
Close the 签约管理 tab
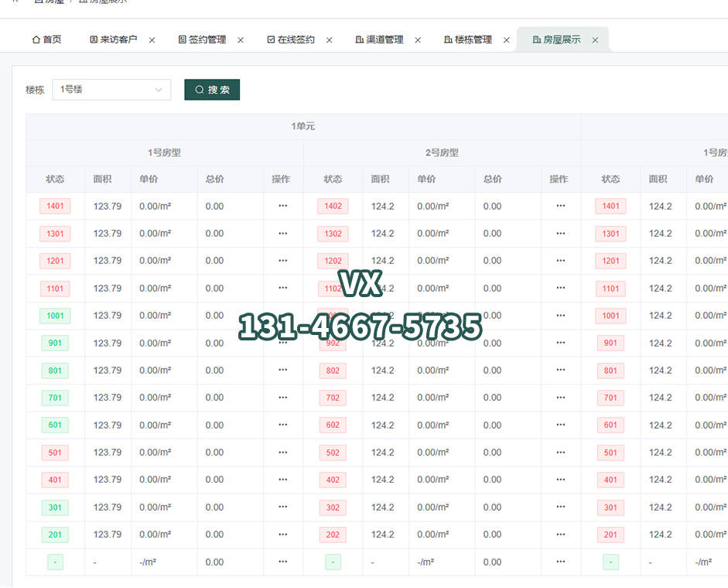pos(241,40)
